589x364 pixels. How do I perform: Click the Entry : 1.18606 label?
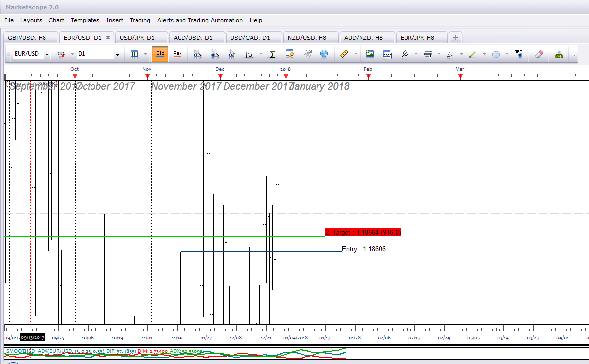point(363,249)
